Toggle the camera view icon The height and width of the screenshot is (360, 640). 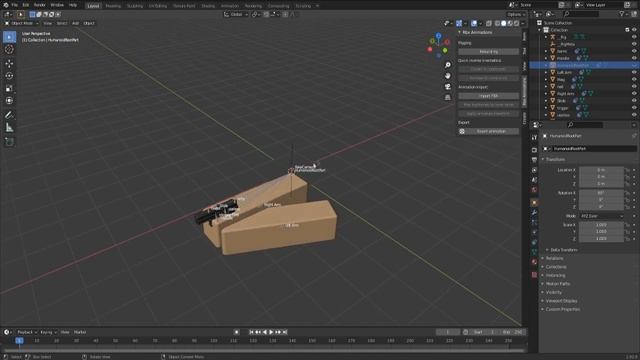pyautogui.click(x=448, y=87)
